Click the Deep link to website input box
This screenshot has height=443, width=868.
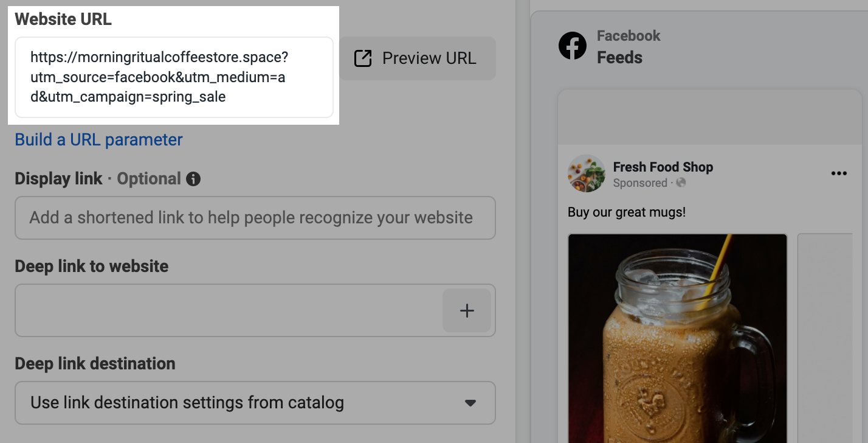pyautogui.click(x=231, y=310)
